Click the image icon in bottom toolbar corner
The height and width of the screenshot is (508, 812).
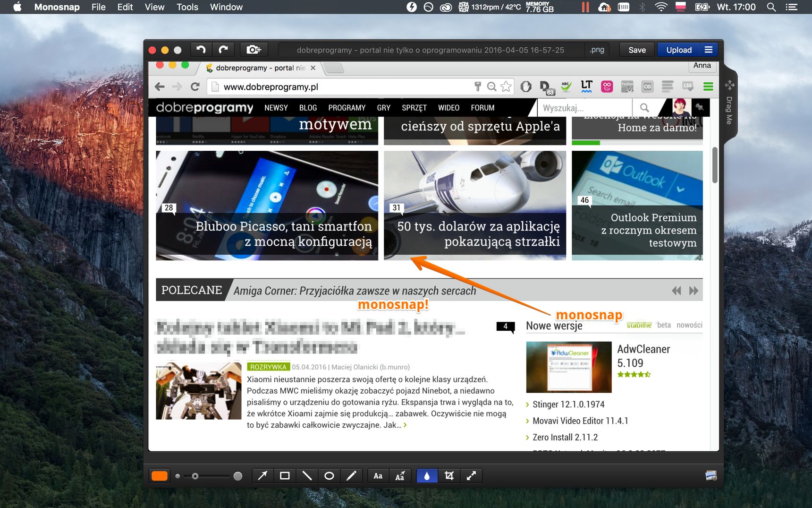click(x=711, y=476)
